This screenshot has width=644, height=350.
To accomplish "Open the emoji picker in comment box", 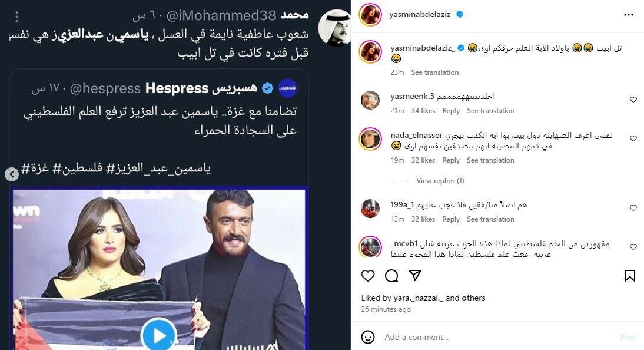I will pos(368,337).
